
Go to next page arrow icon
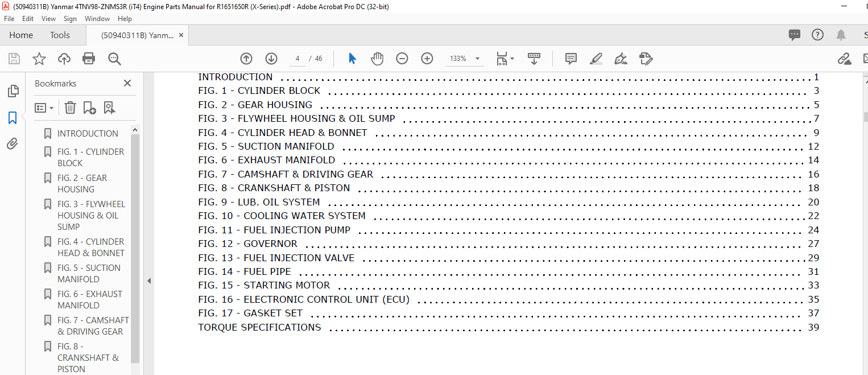pos(271,59)
